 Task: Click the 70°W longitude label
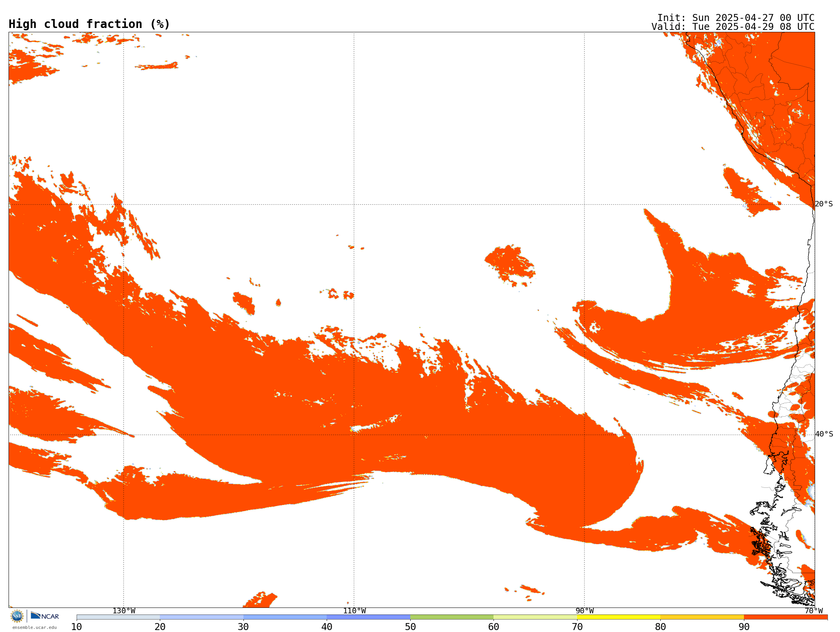814,611
